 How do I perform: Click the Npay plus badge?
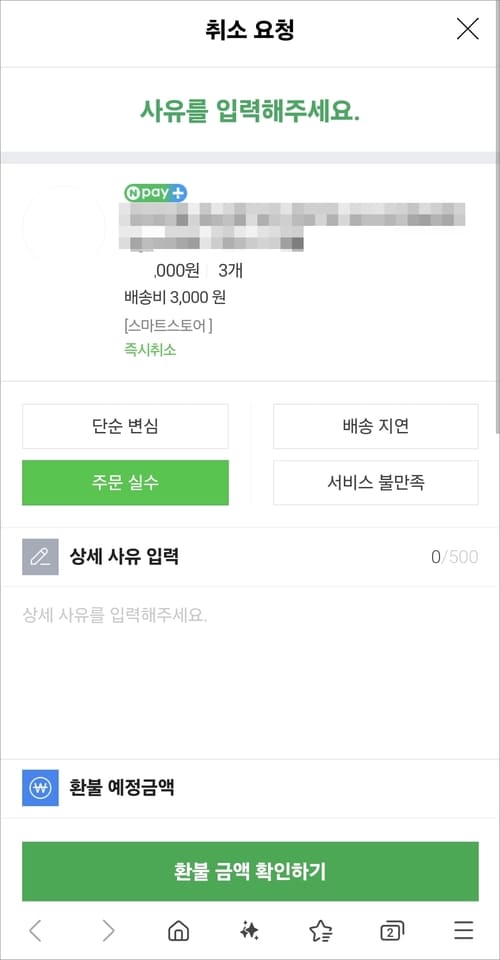(155, 193)
